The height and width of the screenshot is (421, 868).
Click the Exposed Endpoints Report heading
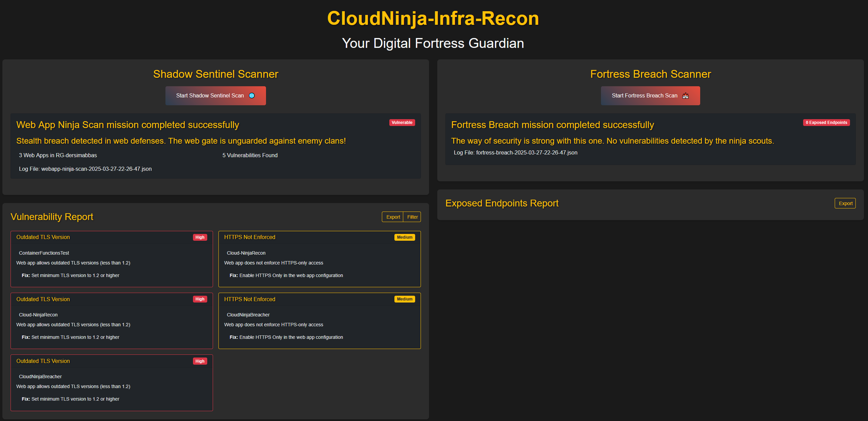pos(502,203)
